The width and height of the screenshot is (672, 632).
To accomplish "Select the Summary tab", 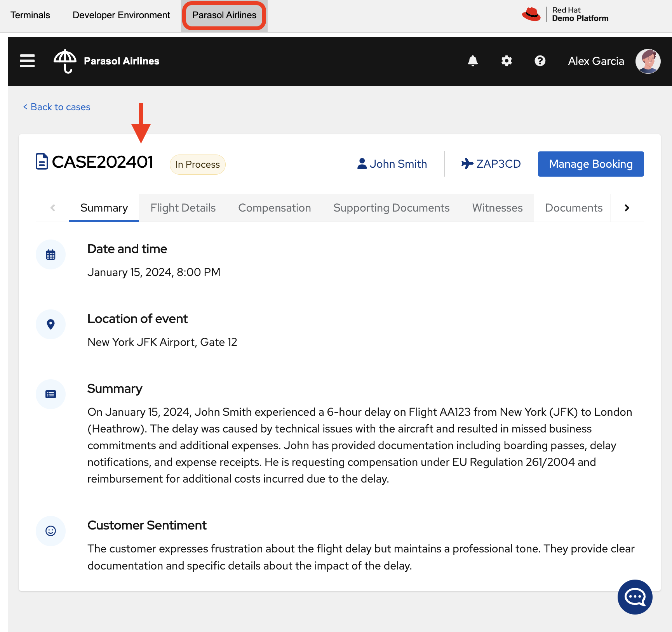I will [x=104, y=208].
